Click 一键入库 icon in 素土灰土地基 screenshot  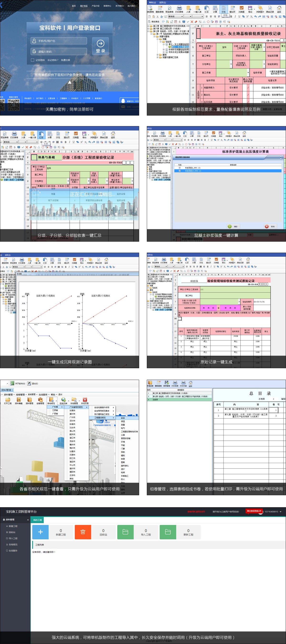[x=197, y=9]
